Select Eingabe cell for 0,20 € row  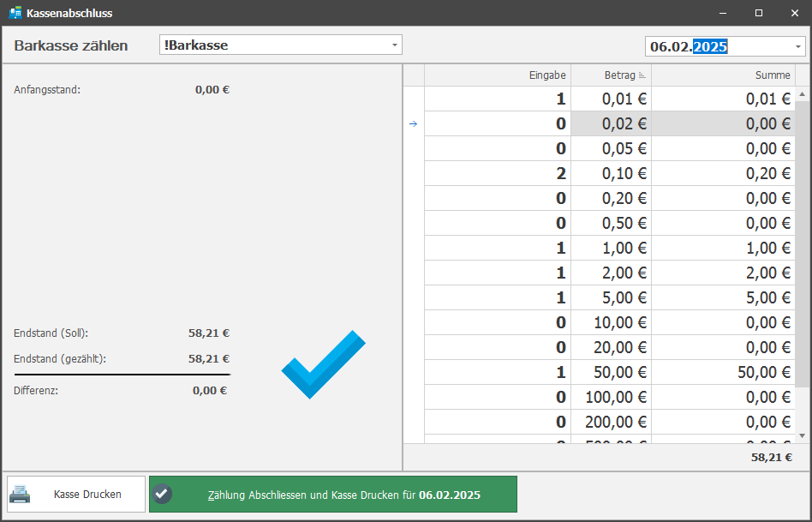coord(498,199)
